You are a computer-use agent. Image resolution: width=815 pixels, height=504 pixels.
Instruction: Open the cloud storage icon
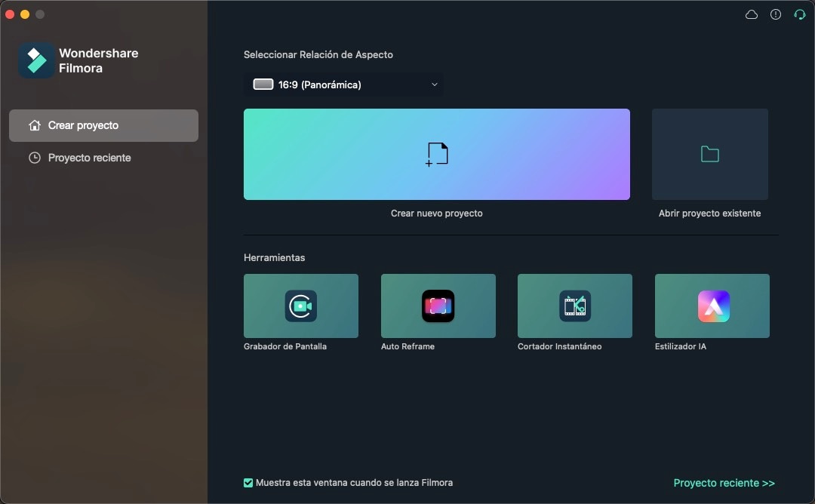click(751, 14)
